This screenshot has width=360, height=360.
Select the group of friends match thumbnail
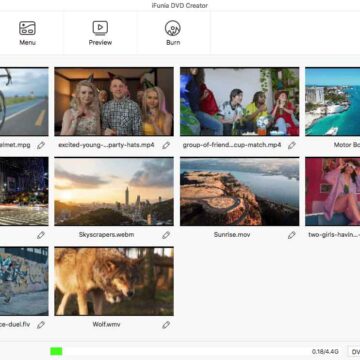(x=239, y=102)
